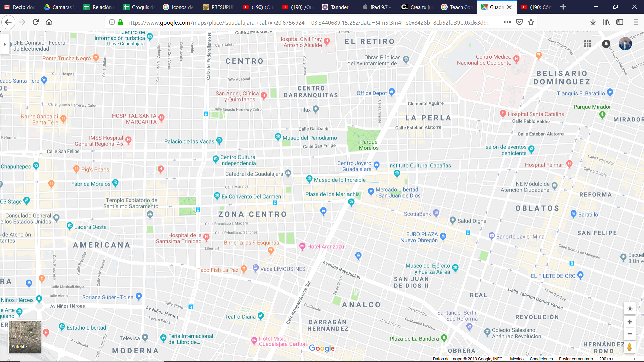Open the browser home page
Image resolution: width=644 pixels, height=362 pixels.
point(49,22)
